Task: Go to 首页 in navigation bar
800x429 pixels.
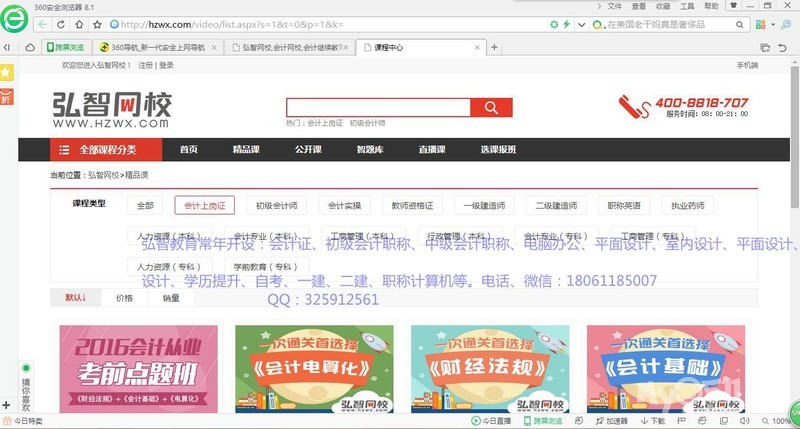Action: 189,149
